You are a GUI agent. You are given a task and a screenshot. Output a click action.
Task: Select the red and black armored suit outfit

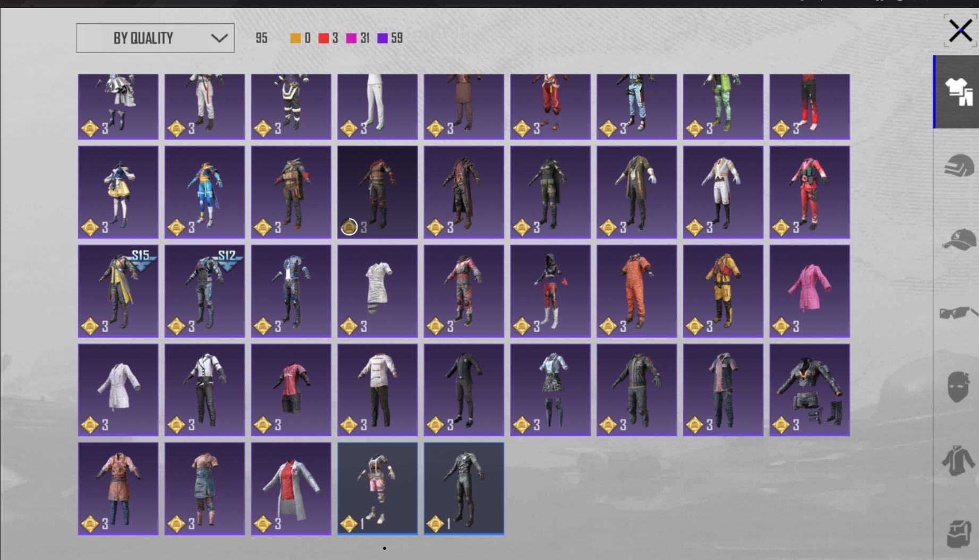(x=464, y=291)
